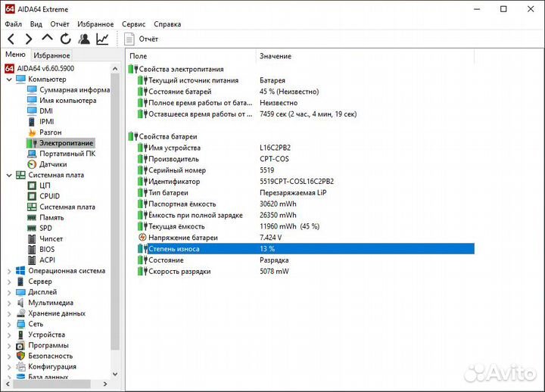Click the tree horizontal scrollbar left arrow

[x=8, y=384]
